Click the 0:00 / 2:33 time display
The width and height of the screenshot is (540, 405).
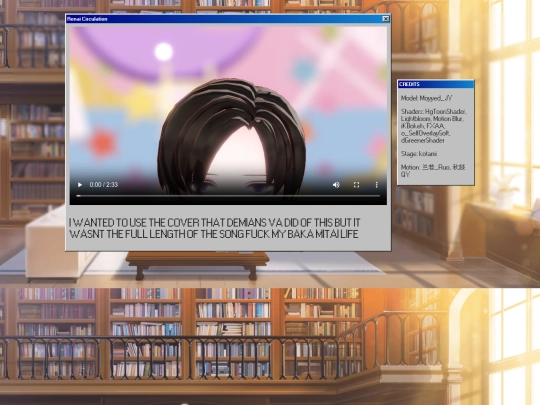click(104, 185)
